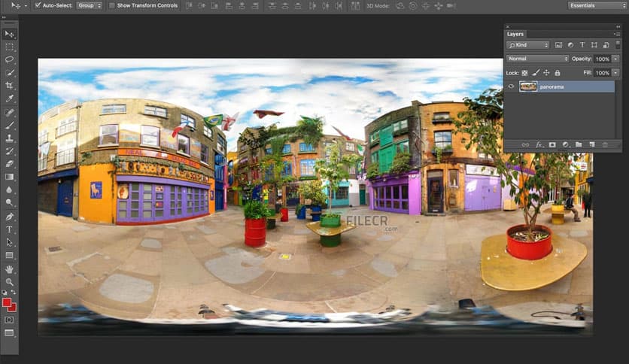This screenshot has width=629, height=364.
Task: Select the Eyedropper tool
Action: 10,99
